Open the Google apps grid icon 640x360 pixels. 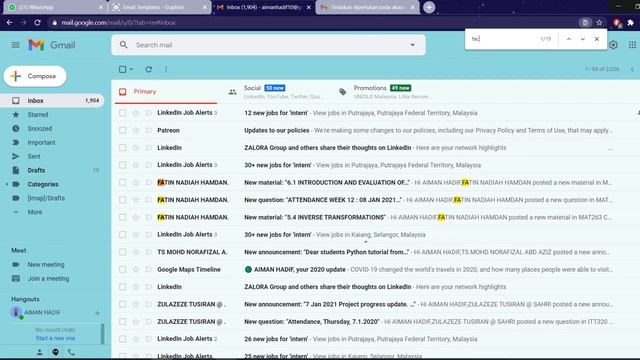point(632,45)
